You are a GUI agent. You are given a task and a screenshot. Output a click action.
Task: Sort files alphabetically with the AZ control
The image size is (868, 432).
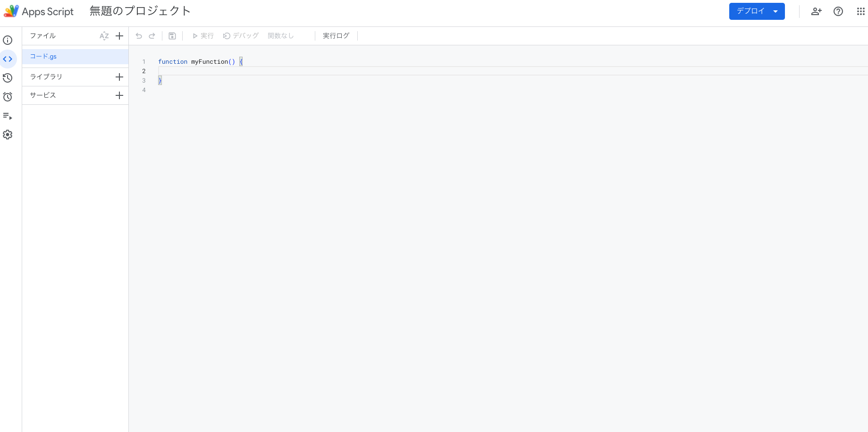(x=104, y=36)
